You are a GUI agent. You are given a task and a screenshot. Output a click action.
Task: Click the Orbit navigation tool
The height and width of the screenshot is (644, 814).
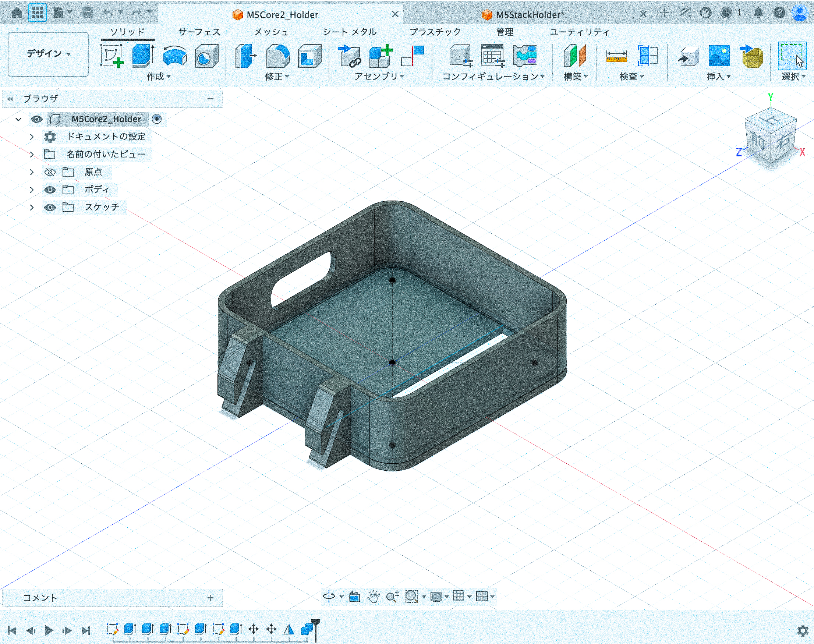pyautogui.click(x=329, y=596)
